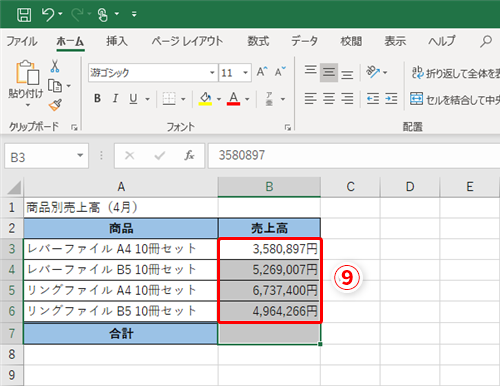Click the decrease font size icon
The height and width of the screenshot is (386, 500).
point(280,71)
